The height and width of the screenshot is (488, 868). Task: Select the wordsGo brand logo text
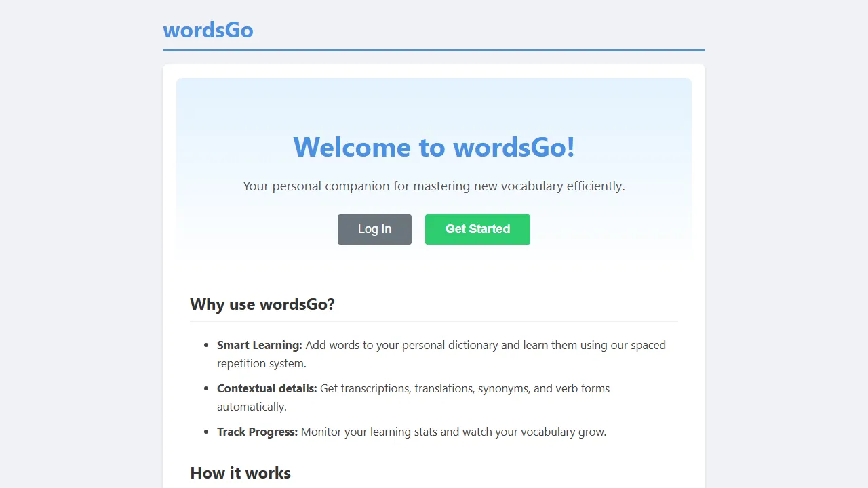pyautogui.click(x=208, y=30)
